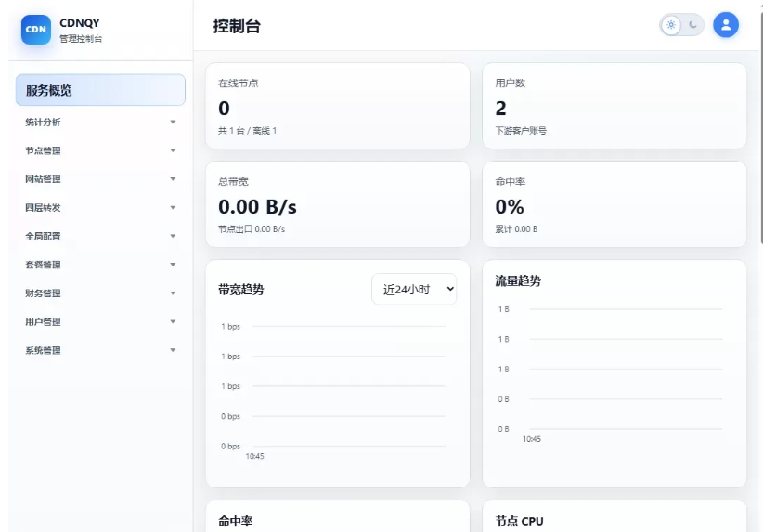The width and height of the screenshot is (763, 532).
Task: Click the 财务管理 sidebar label
Action: point(43,293)
